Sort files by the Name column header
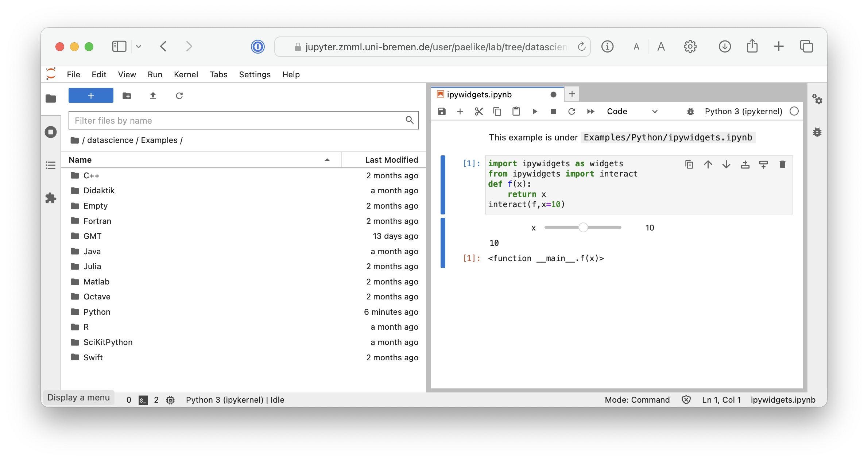 pos(201,160)
